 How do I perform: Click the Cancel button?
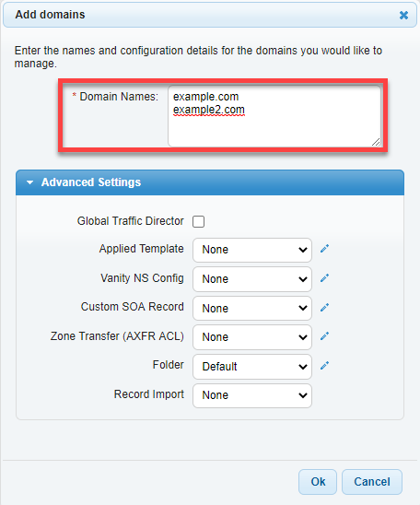[372, 482]
